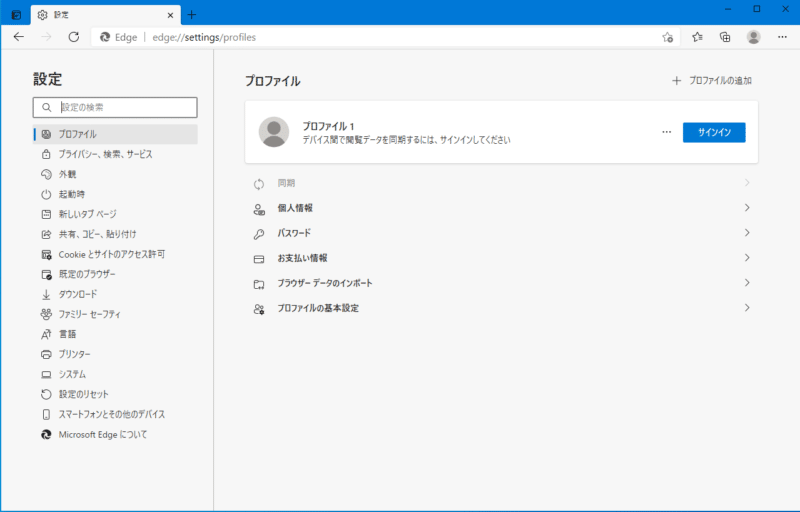The height and width of the screenshot is (512, 800).
Task: Click the 設定のリセット label
Action: tap(84, 394)
